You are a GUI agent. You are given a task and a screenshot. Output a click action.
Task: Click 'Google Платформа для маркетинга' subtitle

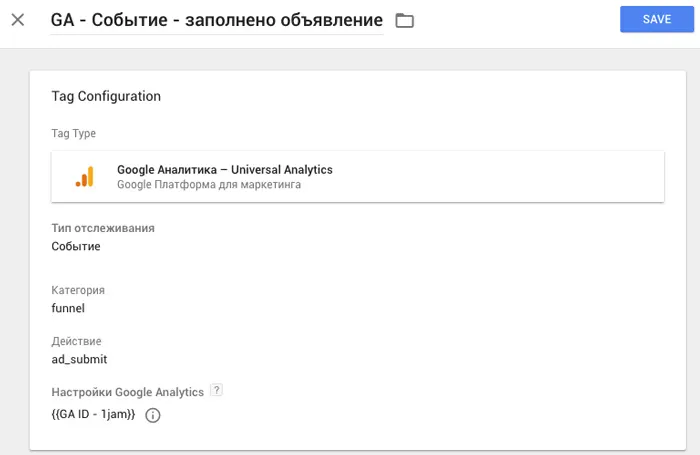pos(209,184)
